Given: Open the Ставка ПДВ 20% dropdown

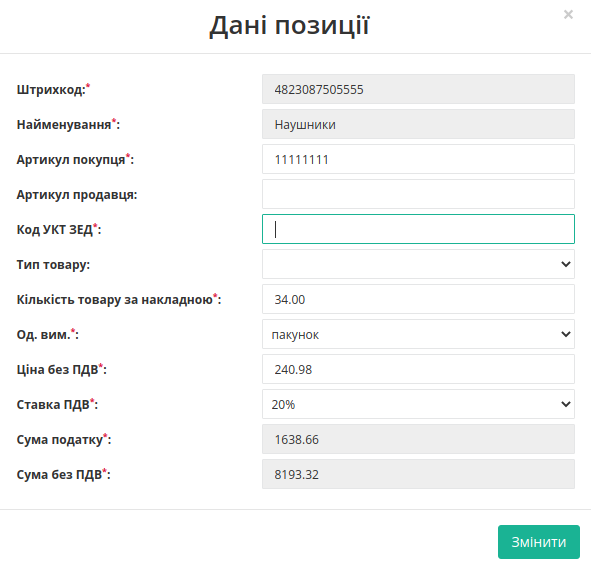Looking at the screenshot, I should point(418,404).
